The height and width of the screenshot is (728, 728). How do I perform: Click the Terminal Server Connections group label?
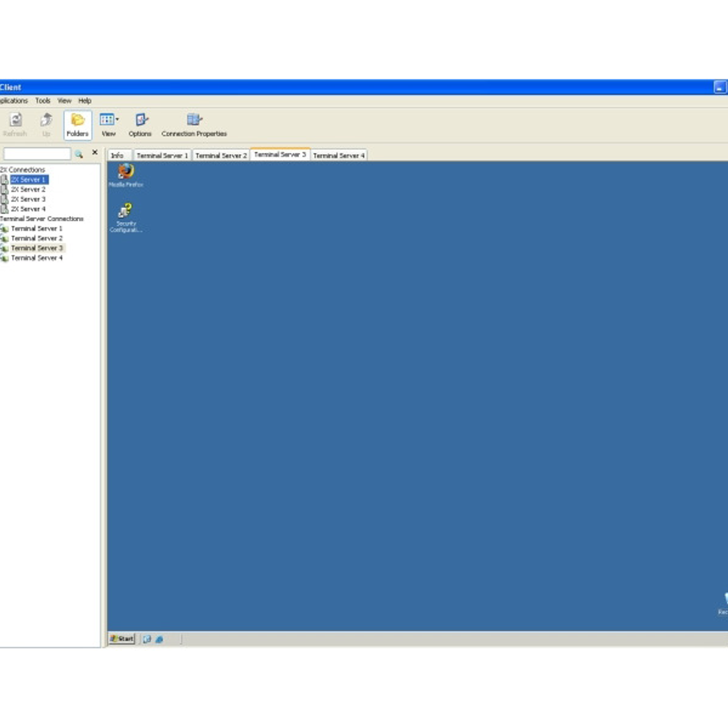pos(42,218)
